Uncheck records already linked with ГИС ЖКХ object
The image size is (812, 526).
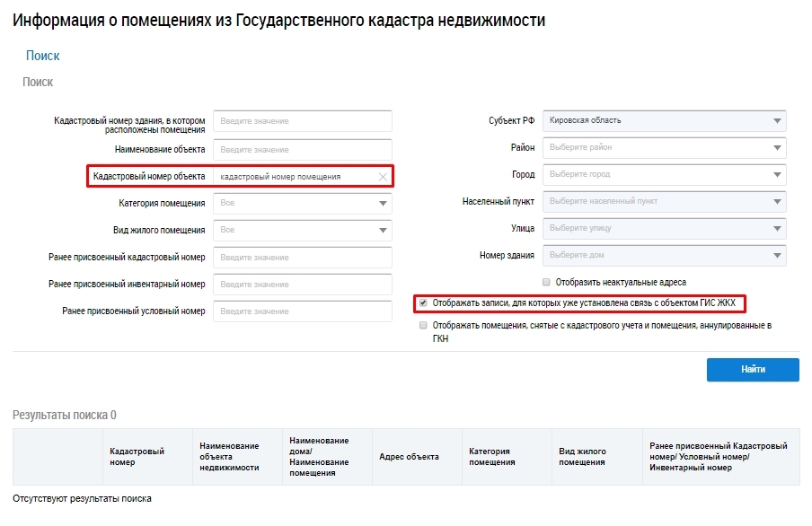coord(423,303)
